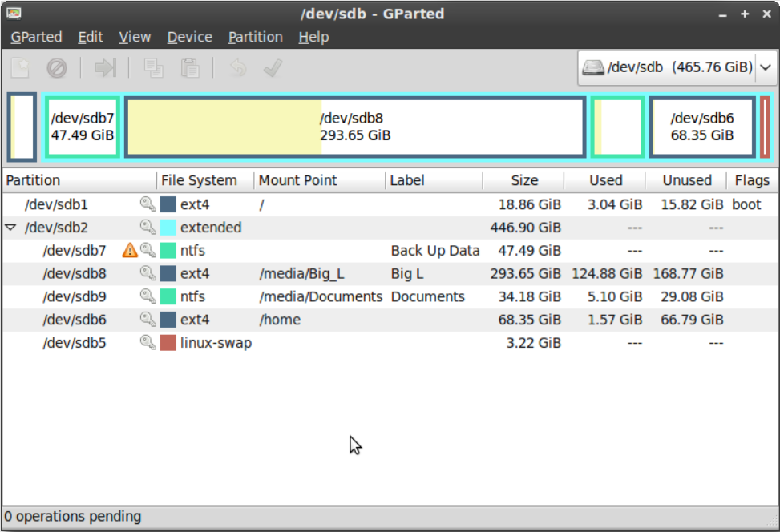780x532 pixels.
Task: Click the Paste partition toolbar icon
Action: click(190, 68)
